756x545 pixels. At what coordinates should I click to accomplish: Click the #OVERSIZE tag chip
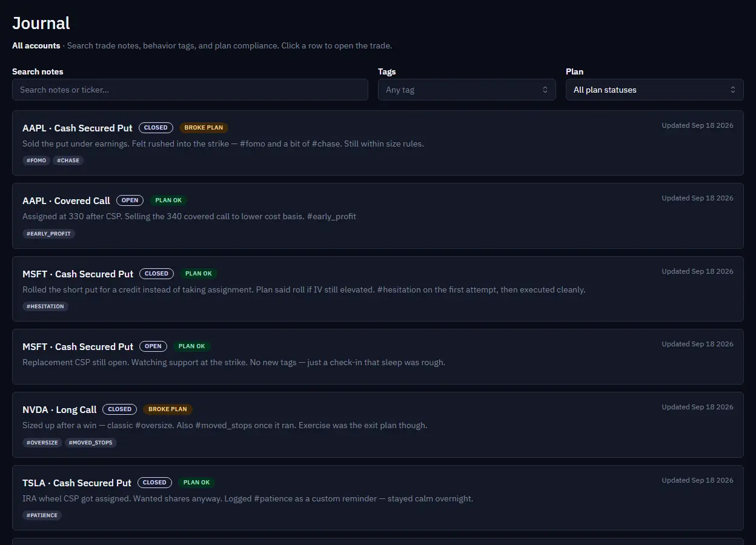click(42, 443)
